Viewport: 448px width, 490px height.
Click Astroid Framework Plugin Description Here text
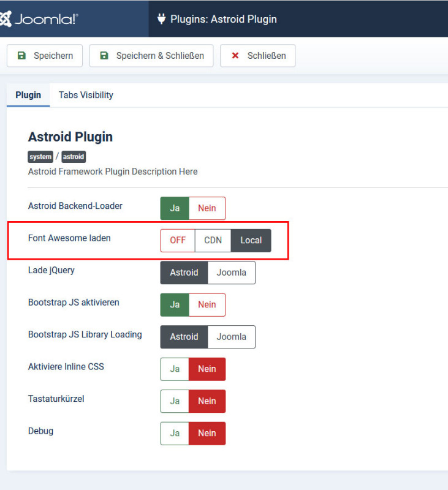point(113,171)
